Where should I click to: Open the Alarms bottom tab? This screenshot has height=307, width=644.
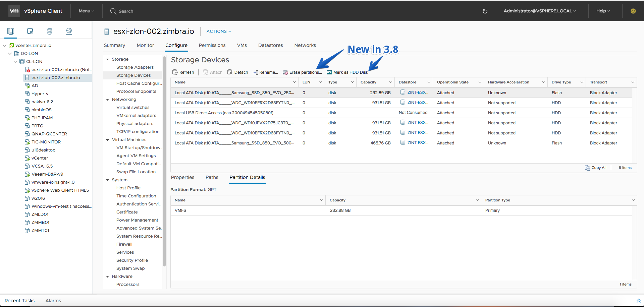[53, 301]
